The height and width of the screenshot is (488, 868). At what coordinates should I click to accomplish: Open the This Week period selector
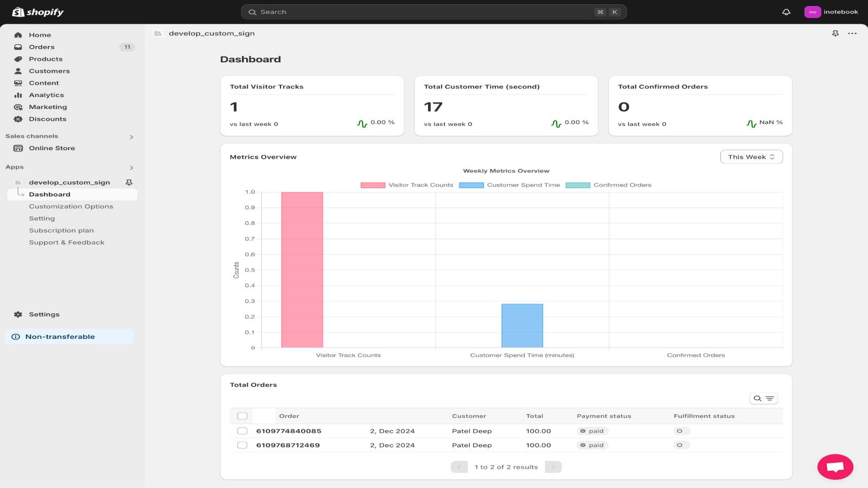(751, 157)
